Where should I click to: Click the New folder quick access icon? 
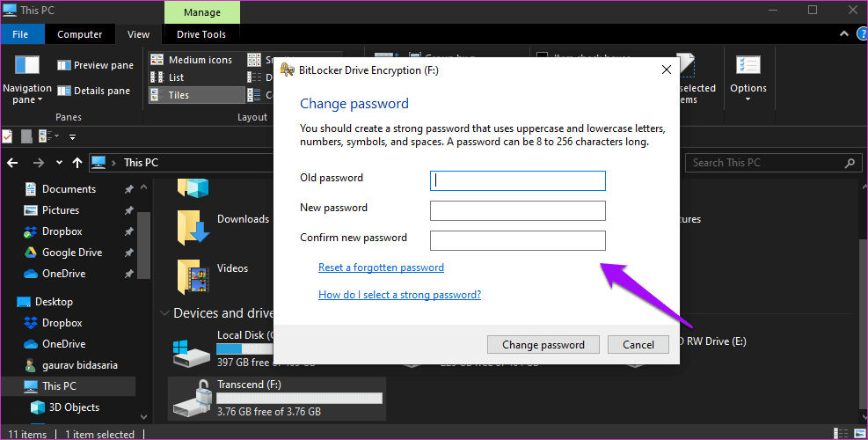pyautogui.click(x=26, y=136)
